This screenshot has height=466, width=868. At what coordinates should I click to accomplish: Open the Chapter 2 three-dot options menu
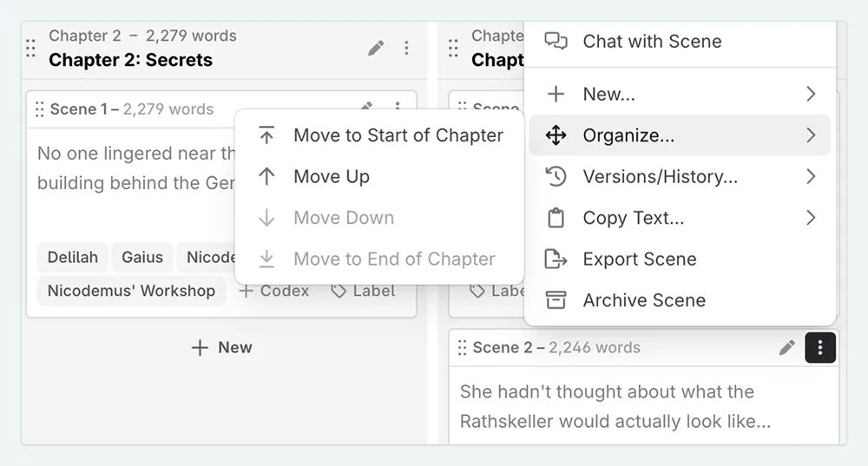(x=406, y=48)
